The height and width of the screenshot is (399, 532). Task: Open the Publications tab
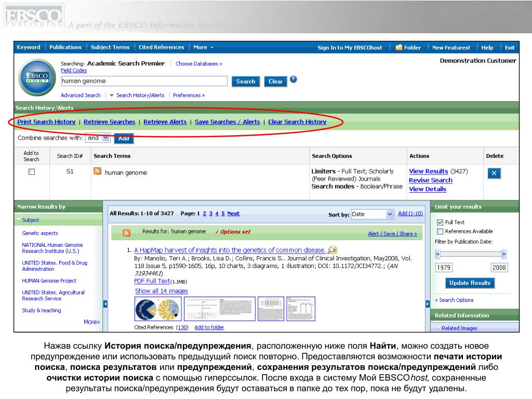(x=65, y=47)
